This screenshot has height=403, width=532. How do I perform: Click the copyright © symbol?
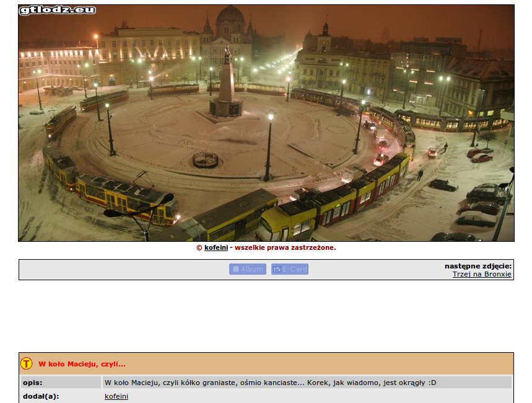coord(199,247)
